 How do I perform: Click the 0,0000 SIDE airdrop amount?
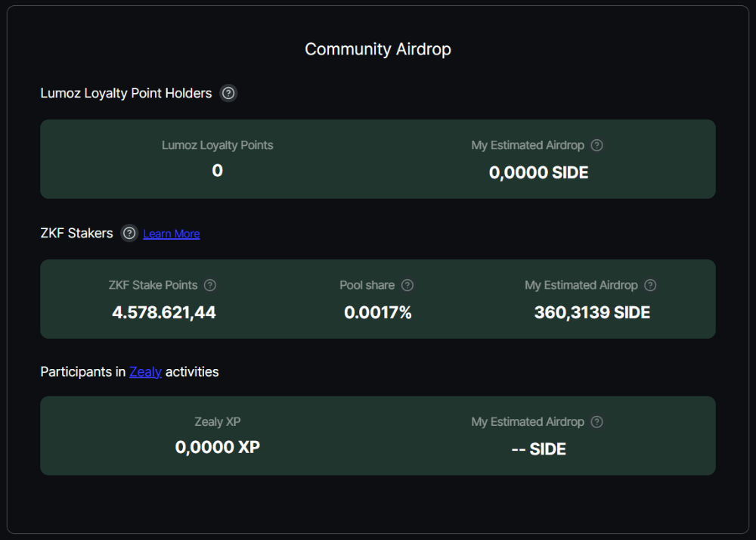538,172
